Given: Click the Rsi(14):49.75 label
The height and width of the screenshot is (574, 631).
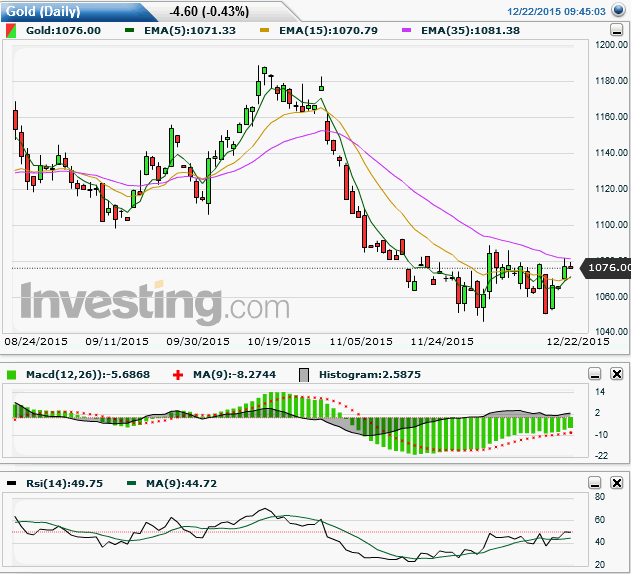Looking at the screenshot, I should point(64,483).
